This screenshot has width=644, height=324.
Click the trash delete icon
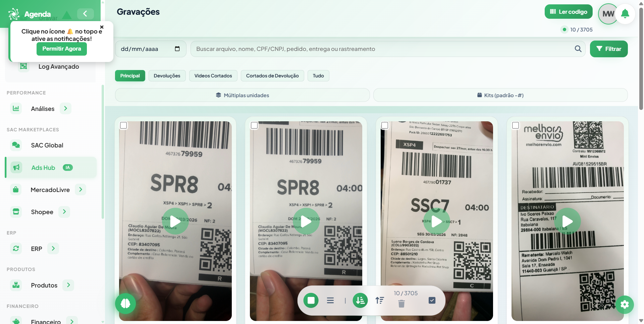pos(401,304)
